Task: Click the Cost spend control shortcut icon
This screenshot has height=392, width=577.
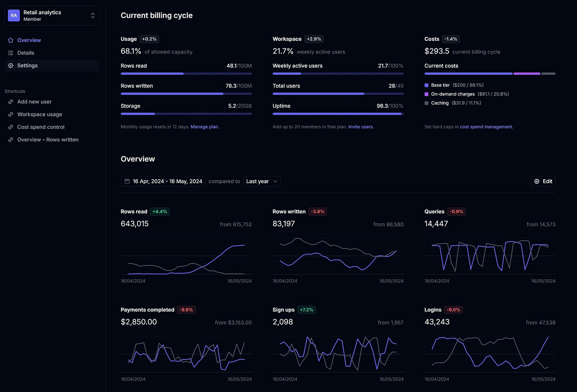Action: 10,127
